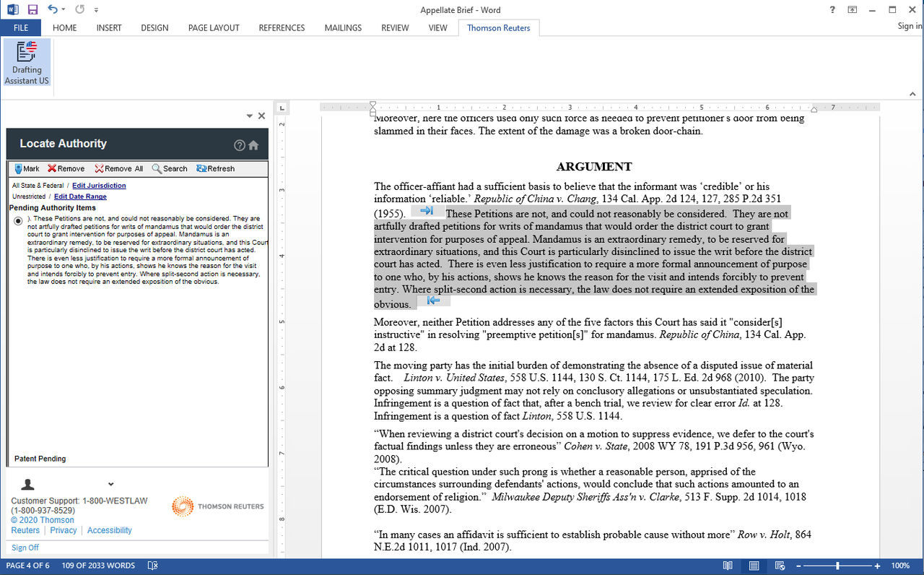Expand the user account chevron in panel
This screenshot has width=924, height=575.
[110, 485]
